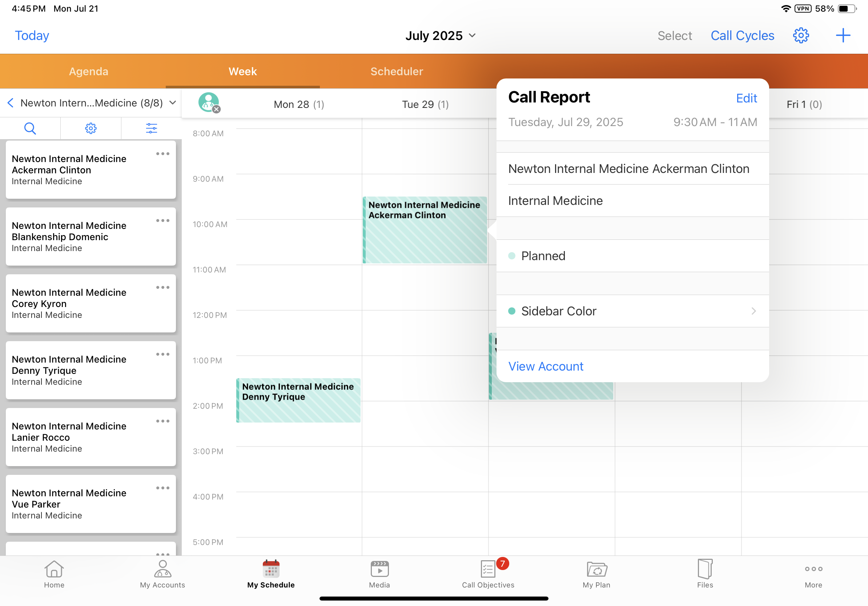Image resolution: width=868 pixels, height=606 pixels.
Task: Open the sidebar filter sliders icon
Action: coord(151,129)
